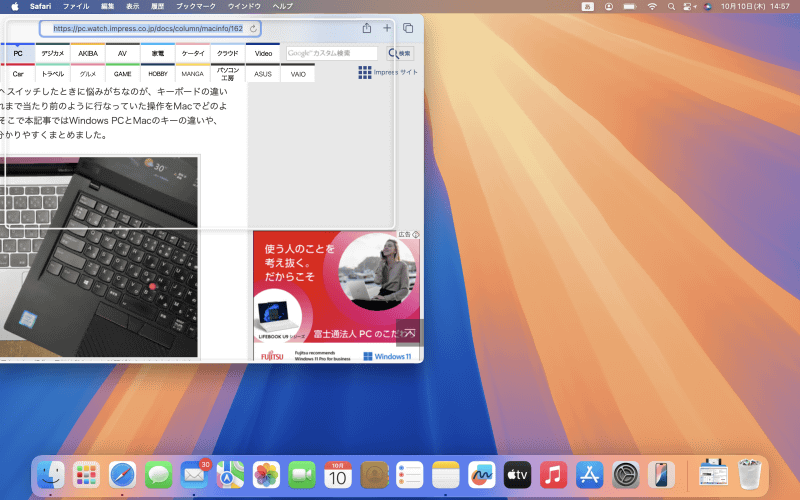Viewport: 800px width, 500px height.
Task: Click user account icon in menu bar
Action: (x=609, y=7)
